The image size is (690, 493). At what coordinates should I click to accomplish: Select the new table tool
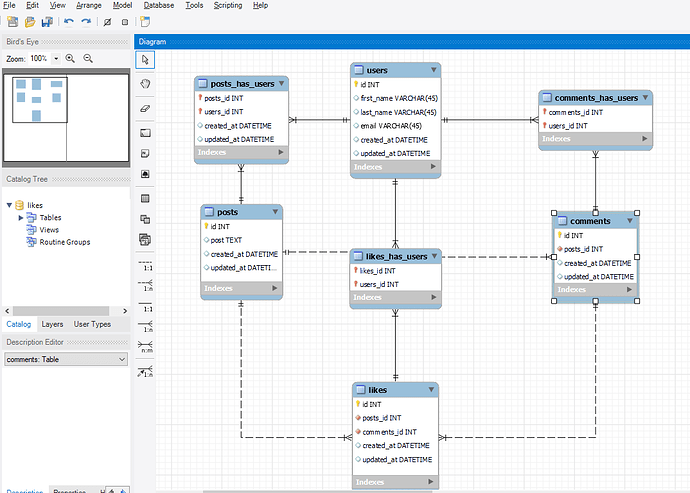[x=145, y=199]
